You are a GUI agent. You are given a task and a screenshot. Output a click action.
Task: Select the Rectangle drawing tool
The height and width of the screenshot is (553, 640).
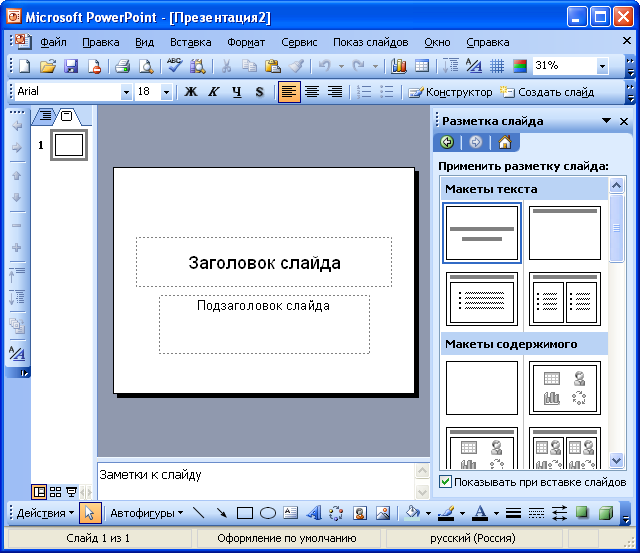(x=244, y=513)
